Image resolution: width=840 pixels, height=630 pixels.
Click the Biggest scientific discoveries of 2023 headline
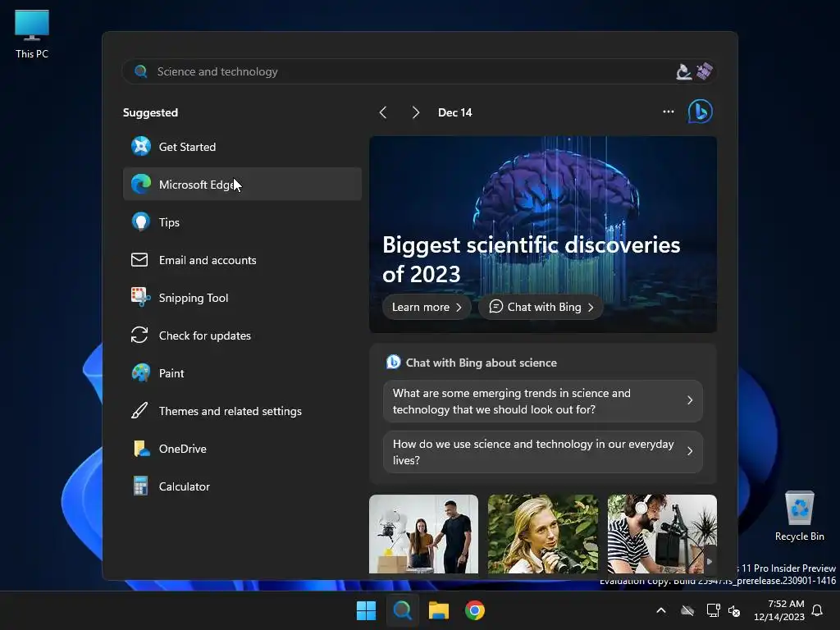point(531,259)
